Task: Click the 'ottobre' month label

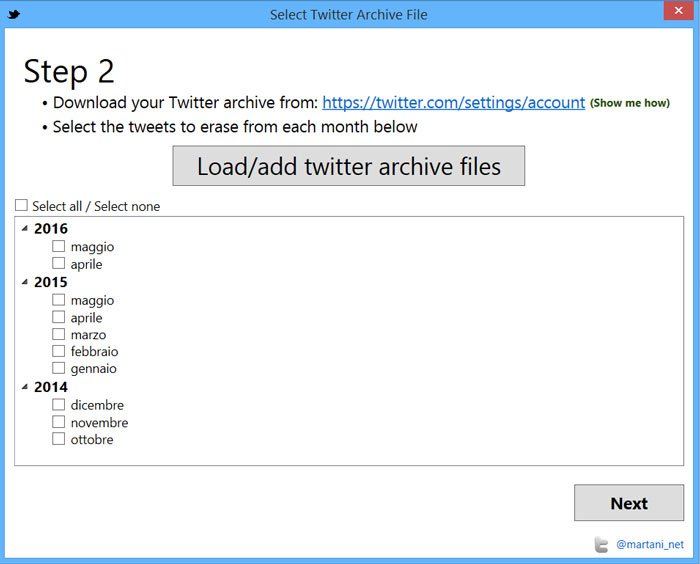Action: click(92, 439)
